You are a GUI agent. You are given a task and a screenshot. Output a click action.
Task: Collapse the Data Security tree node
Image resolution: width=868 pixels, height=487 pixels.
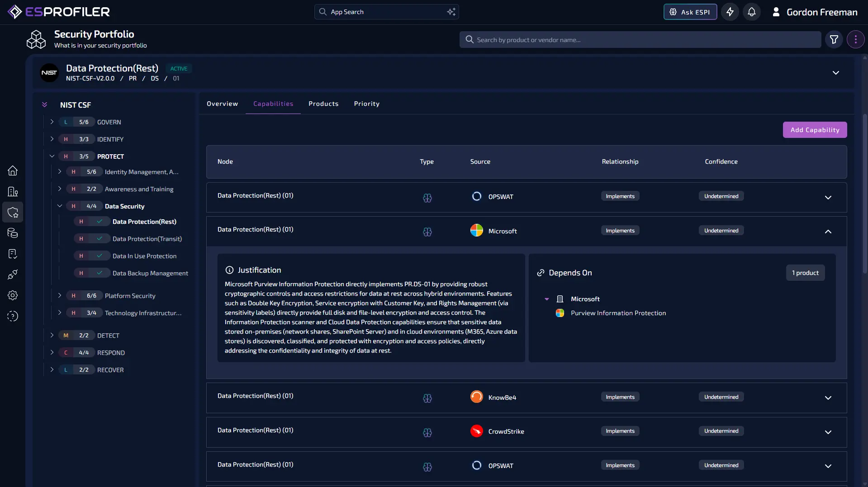(x=60, y=206)
